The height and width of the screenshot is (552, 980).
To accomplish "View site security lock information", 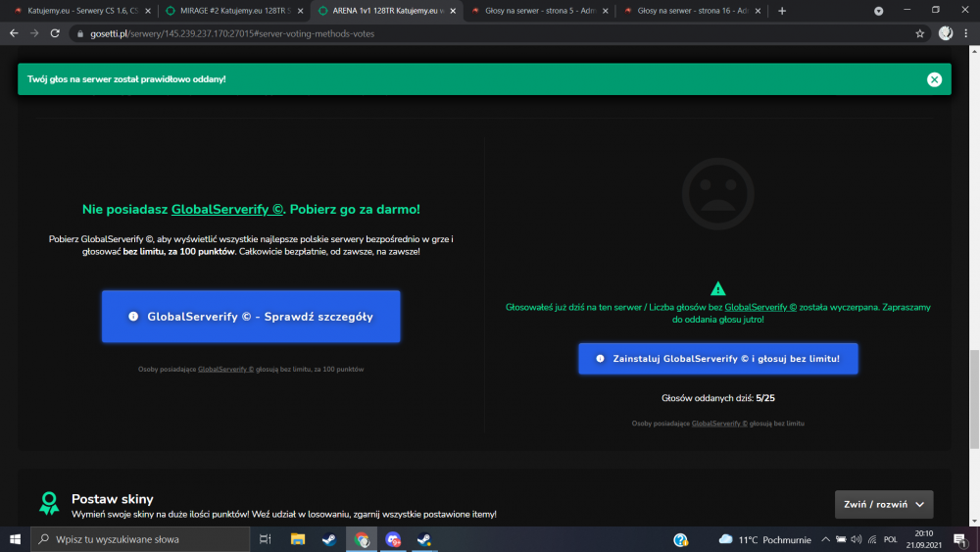I will (x=80, y=33).
